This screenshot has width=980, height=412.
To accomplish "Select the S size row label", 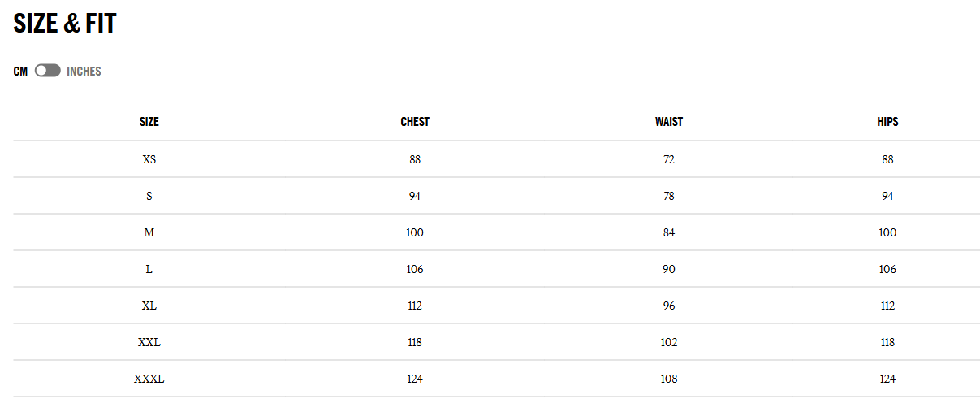I will point(149,196).
